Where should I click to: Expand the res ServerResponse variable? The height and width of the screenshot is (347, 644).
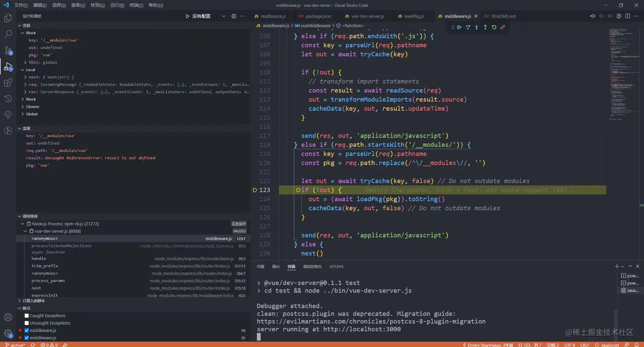click(x=25, y=92)
